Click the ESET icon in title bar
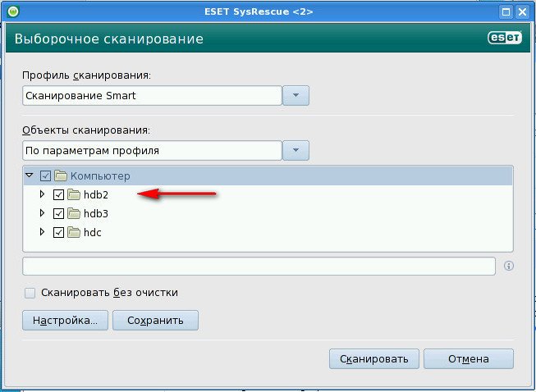536x392 pixels. pyautogui.click(x=13, y=11)
